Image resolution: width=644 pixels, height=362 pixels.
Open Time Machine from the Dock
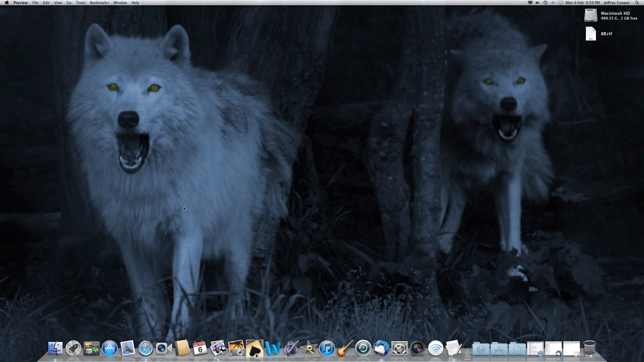click(x=363, y=348)
